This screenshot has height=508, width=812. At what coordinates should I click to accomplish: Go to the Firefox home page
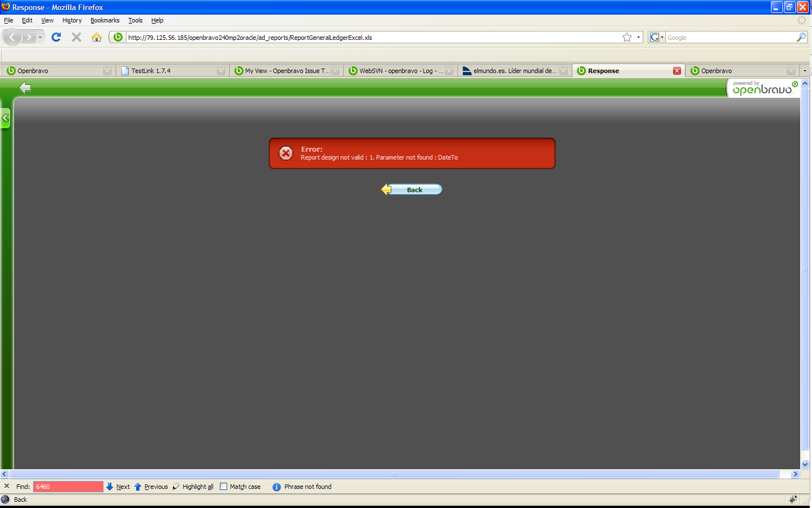pos(97,37)
